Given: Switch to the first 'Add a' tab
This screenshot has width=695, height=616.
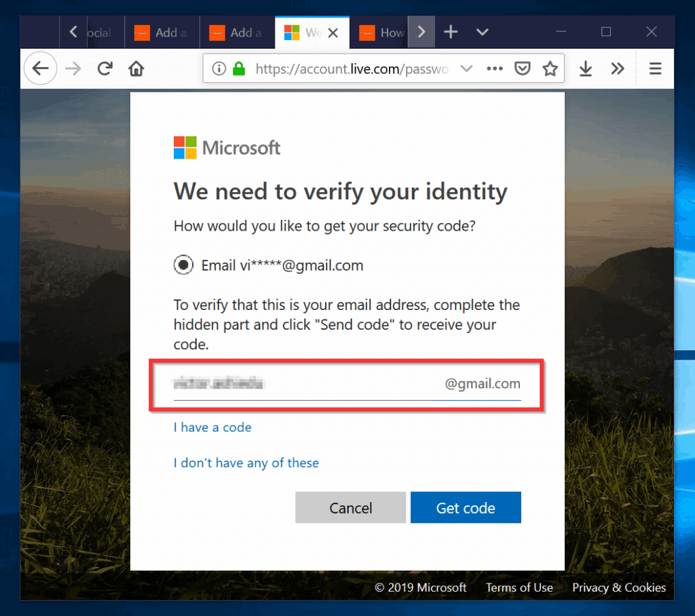Looking at the screenshot, I should point(162,33).
